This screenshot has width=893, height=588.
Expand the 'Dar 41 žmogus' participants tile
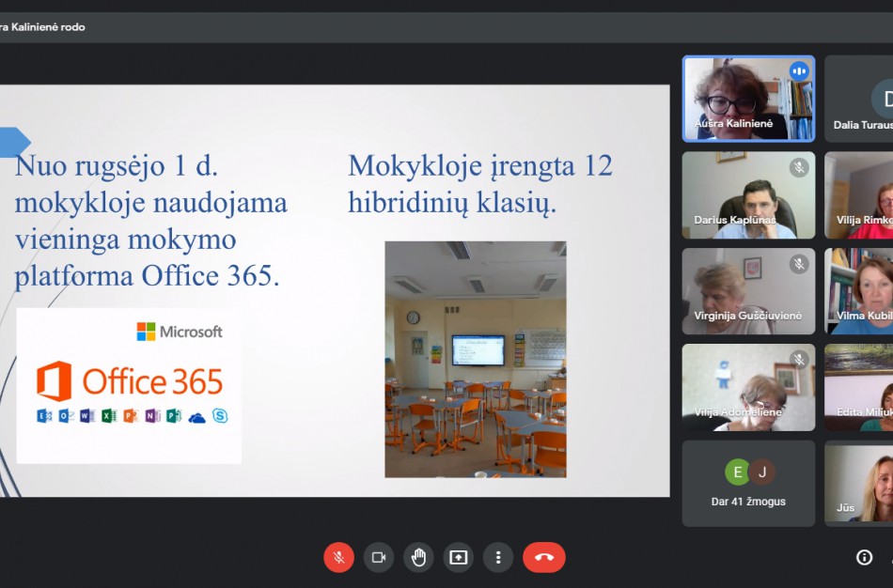[x=748, y=484]
